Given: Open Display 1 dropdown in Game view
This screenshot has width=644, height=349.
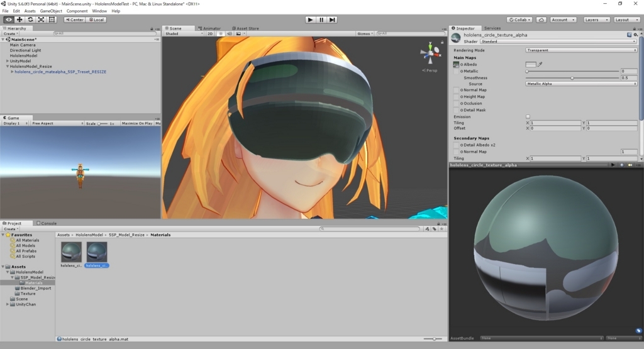Looking at the screenshot, I should click(15, 123).
